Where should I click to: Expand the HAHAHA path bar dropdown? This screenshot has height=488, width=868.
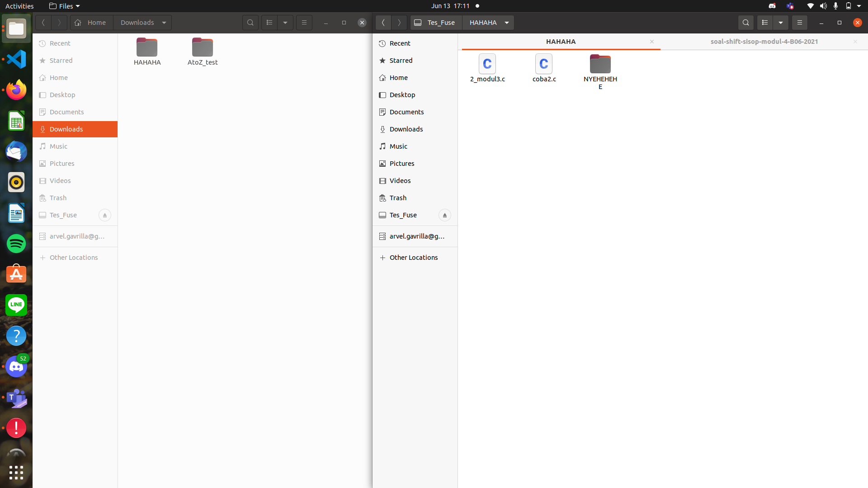tap(507, 23)
